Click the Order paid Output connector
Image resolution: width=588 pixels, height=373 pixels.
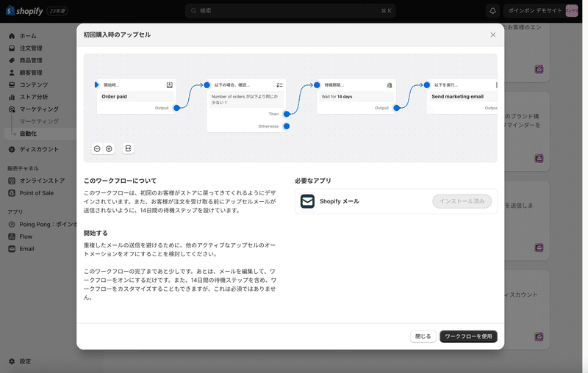(176, 108)
